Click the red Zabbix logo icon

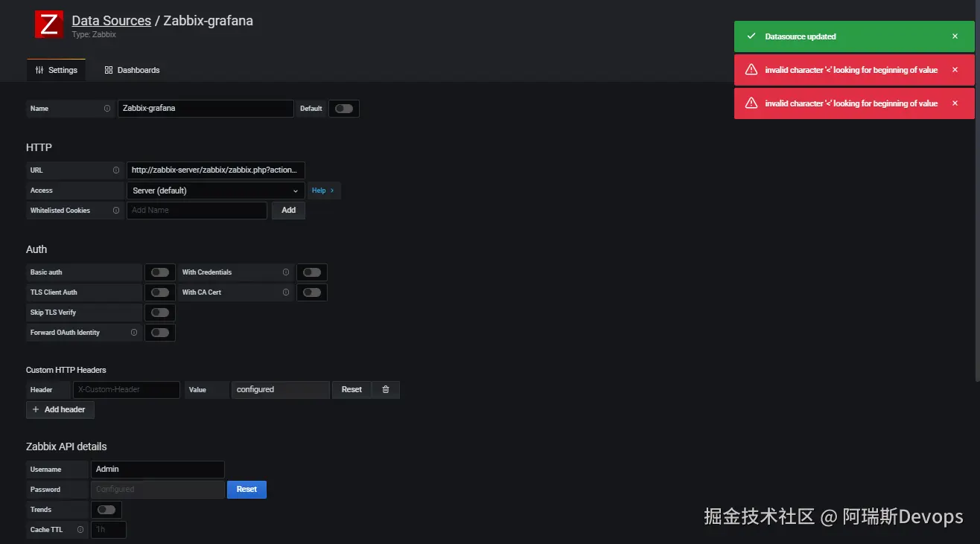point(49,25)
